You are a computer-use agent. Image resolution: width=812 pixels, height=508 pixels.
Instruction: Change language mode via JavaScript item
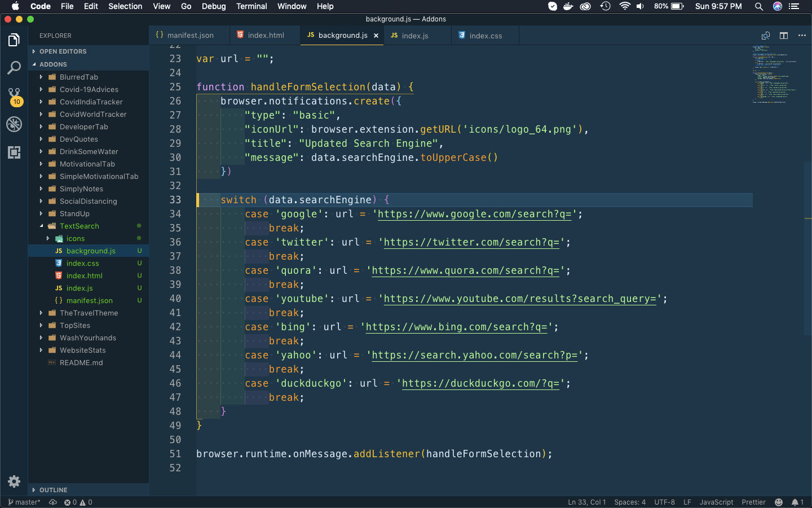point(716,502)
